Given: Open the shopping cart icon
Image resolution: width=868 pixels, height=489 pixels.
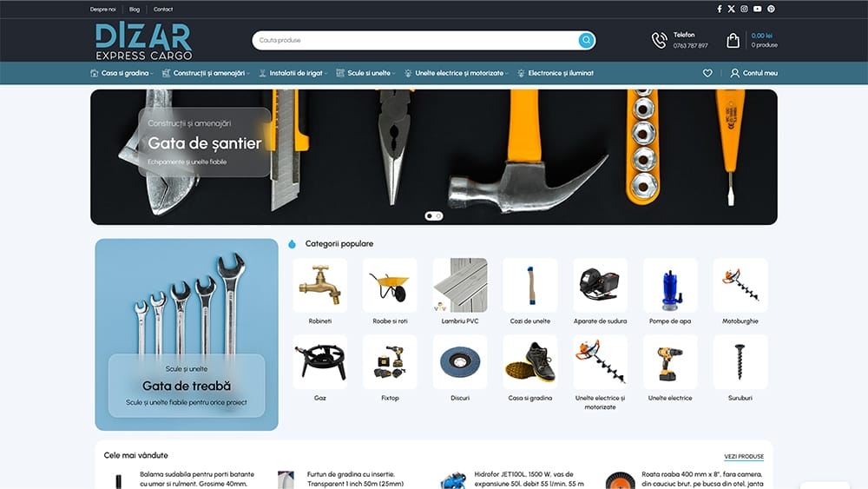Looking at the screenshot, I should point(733,40).
